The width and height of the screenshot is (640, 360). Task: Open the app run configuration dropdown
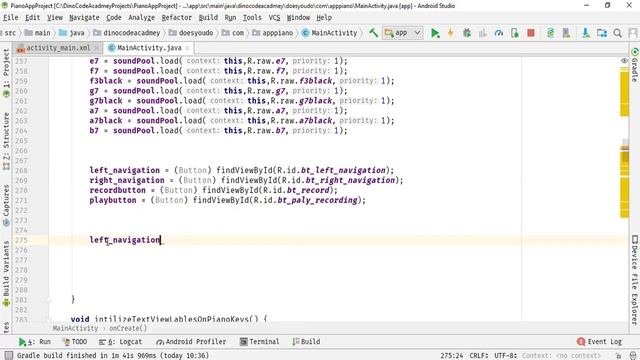tap(402, 33)
